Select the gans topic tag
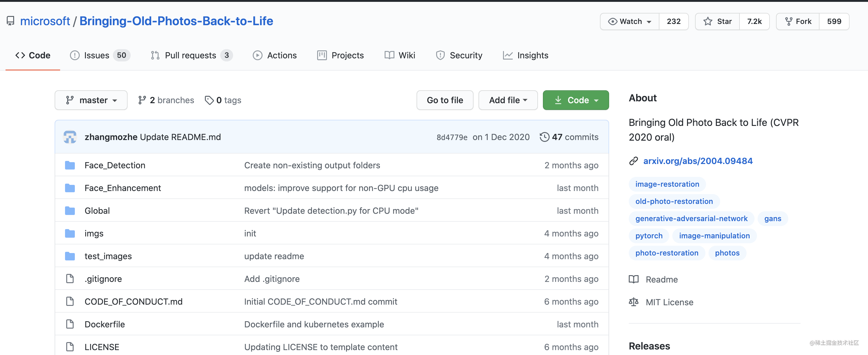Screen dimensions: 868x355 [773, 219]
